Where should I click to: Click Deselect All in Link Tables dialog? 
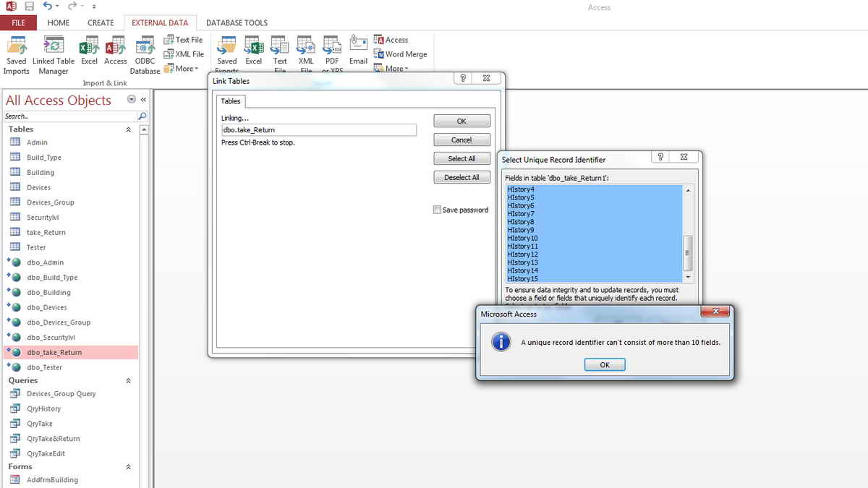[461, 178]
